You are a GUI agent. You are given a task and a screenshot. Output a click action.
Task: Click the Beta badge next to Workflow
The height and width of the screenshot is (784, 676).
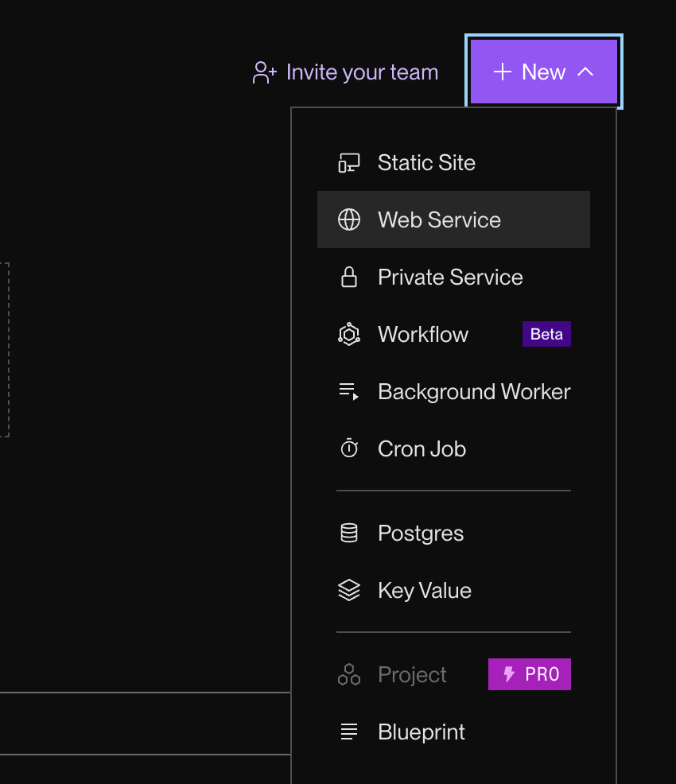(546, 334)
